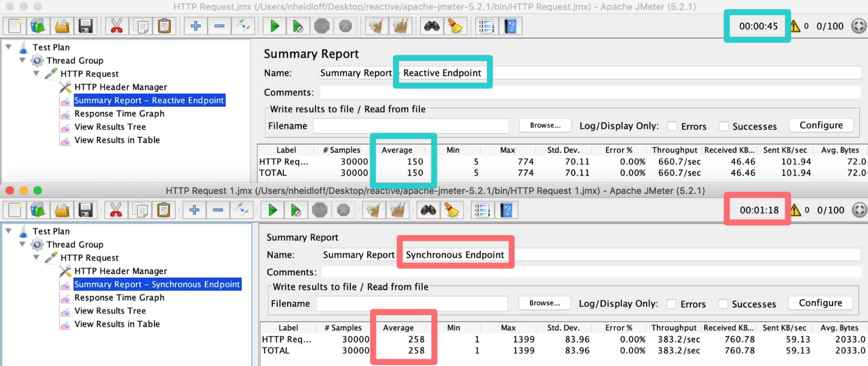Viewport: 868px width, 366px height.
Task: Collapse Thread Group node in Synchronous Endpoint window
Action: [23, 244]
